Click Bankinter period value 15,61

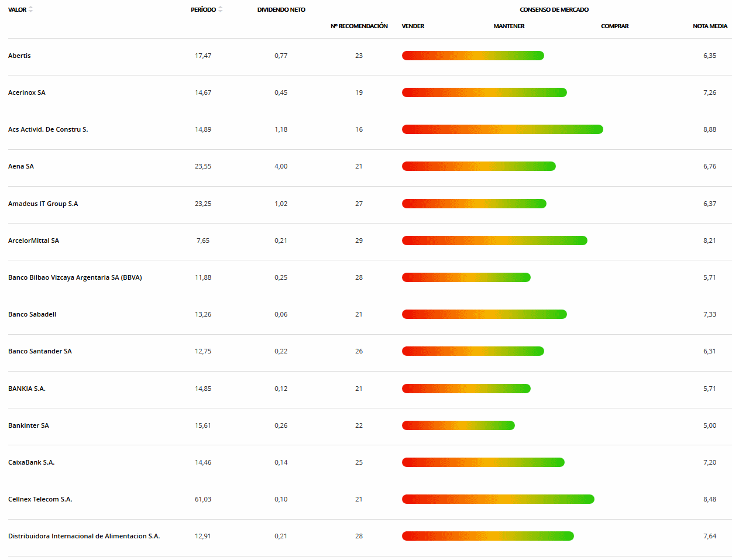[203, 425]
